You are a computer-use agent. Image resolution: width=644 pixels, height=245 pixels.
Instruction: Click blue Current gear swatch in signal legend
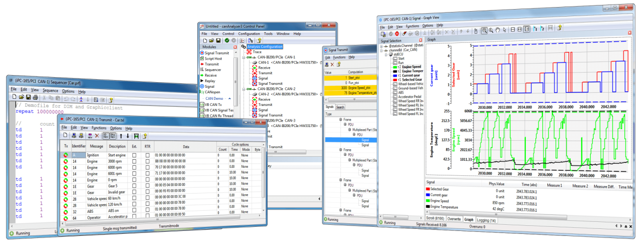pyautogui.click(x=428, y=195)
